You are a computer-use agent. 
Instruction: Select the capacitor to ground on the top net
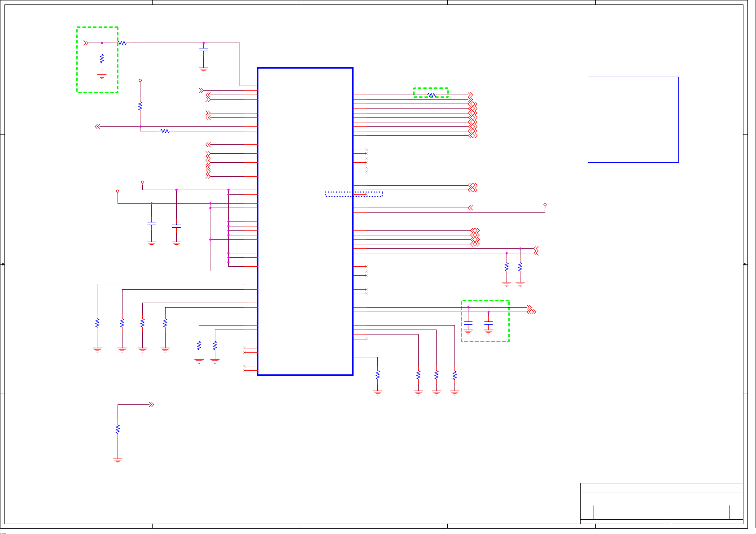pyautogui.click(x=203, y=49)
